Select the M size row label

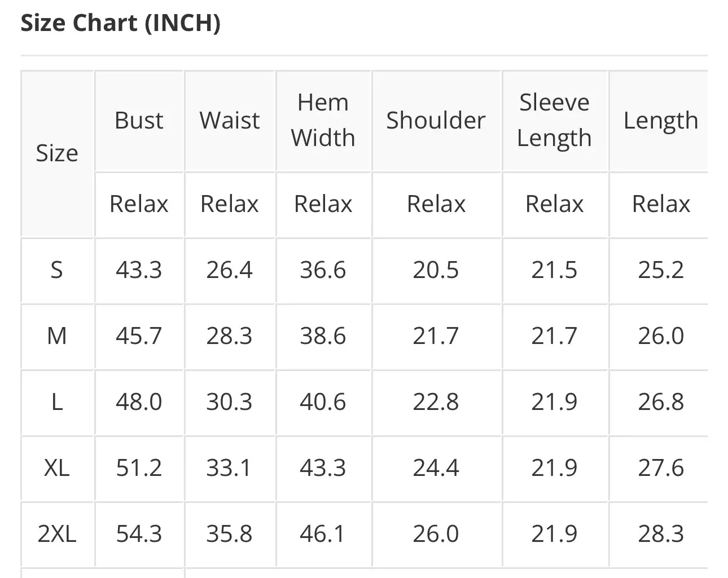pyautogui.click(x=57, y=336)
